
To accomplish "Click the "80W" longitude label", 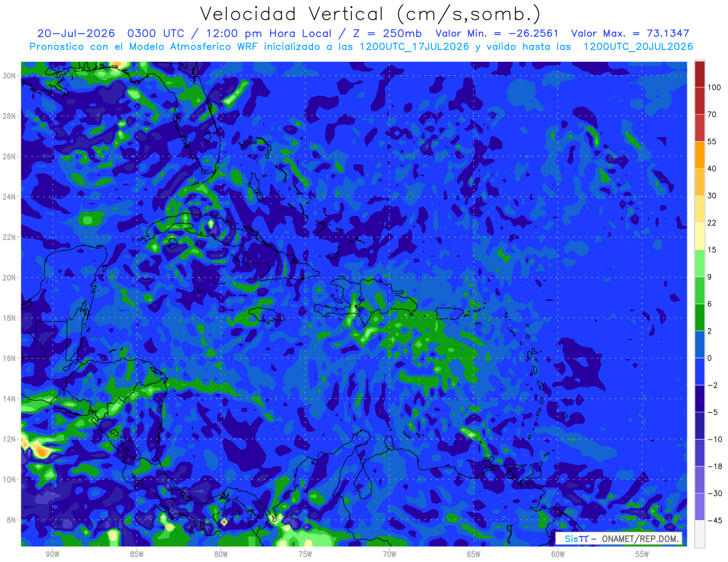I will coord(221,554).
